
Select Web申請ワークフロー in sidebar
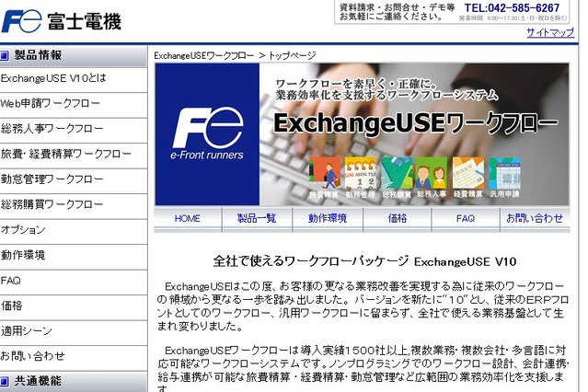click(x=74, y=104)
